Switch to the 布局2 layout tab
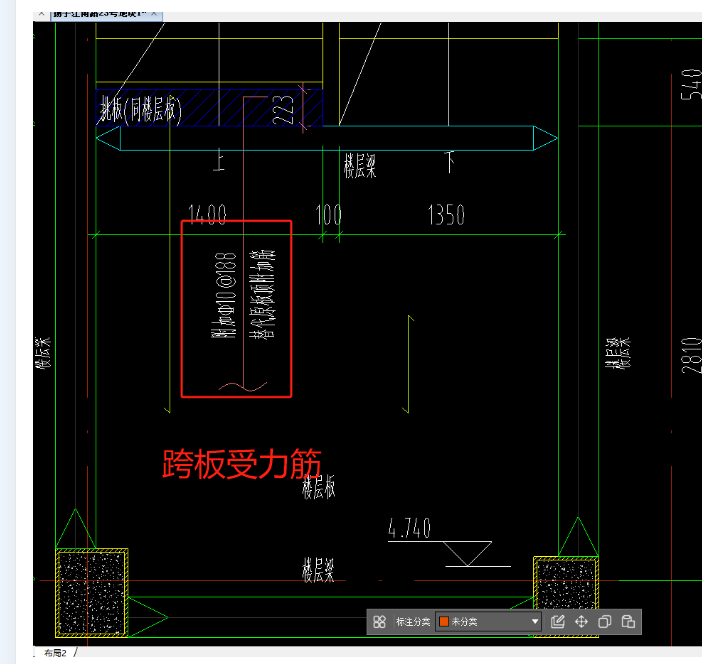 55,653
